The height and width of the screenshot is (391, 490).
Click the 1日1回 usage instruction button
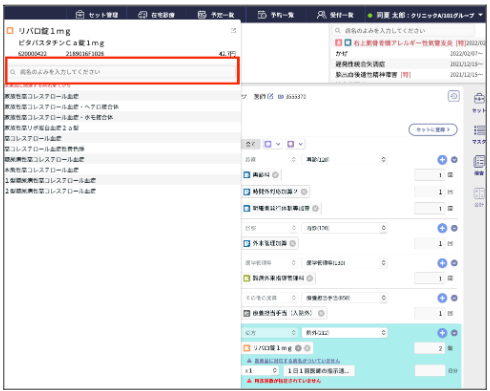319,371
